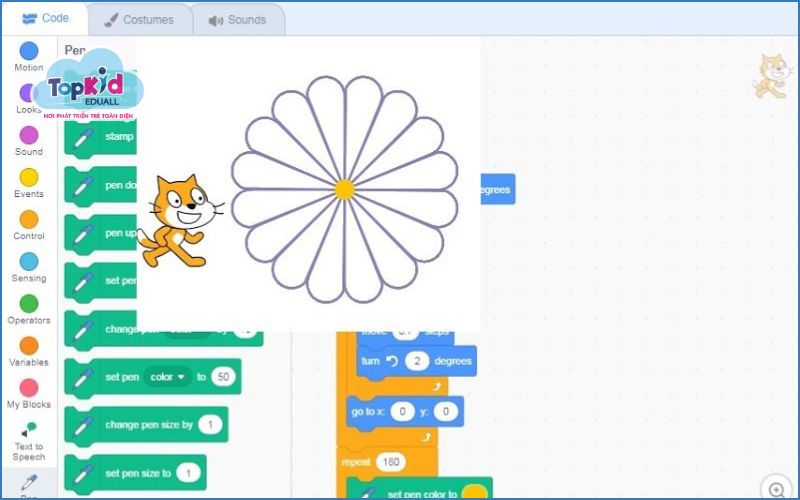800x500 pixels.
Task: Click the pen icon on pen down block
Action: tap(84, 186)
